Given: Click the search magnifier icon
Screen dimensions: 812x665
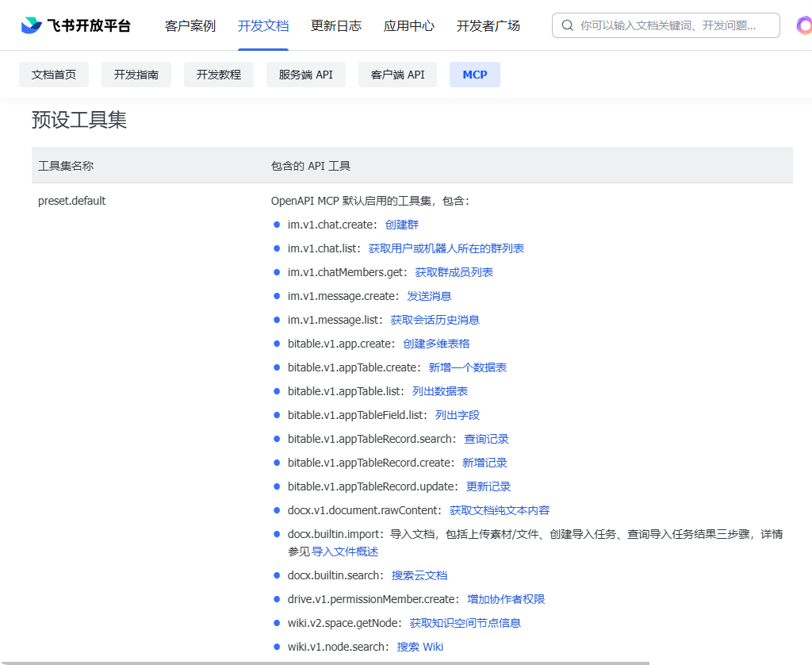Looking at the screenshot, I should (x=568, y=25).
